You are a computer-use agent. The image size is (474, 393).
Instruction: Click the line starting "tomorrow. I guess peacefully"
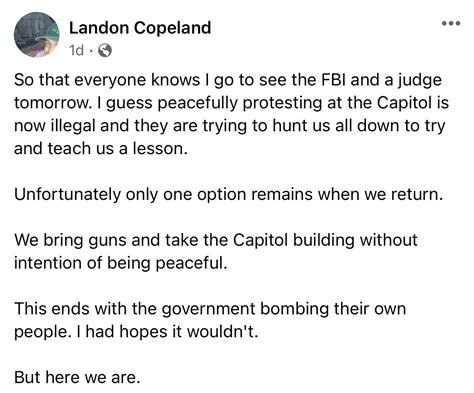tap(231, 103)
